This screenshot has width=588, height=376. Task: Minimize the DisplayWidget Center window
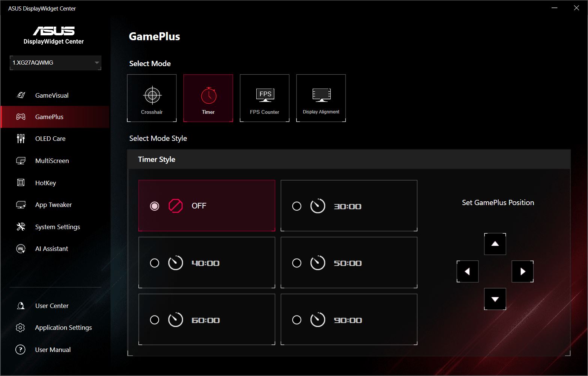coord(555,8)
